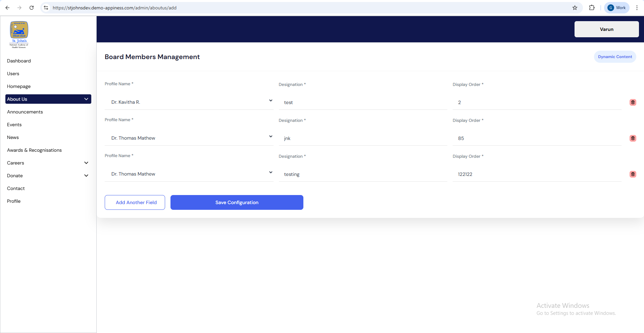This screenshot has height=333, width=644.
Task: Click the Dynamic Content badge
Action: (615, 57)
